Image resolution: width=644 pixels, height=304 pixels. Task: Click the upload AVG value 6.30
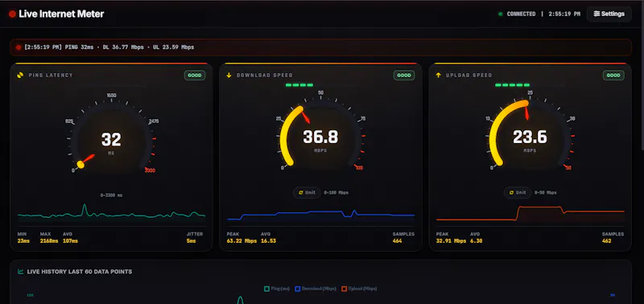[476, 241]
